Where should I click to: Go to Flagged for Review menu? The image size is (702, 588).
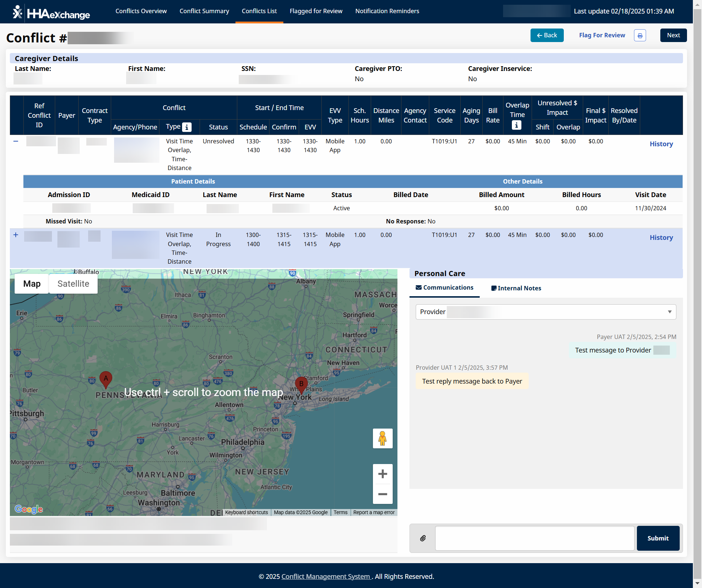pos(316,11)
